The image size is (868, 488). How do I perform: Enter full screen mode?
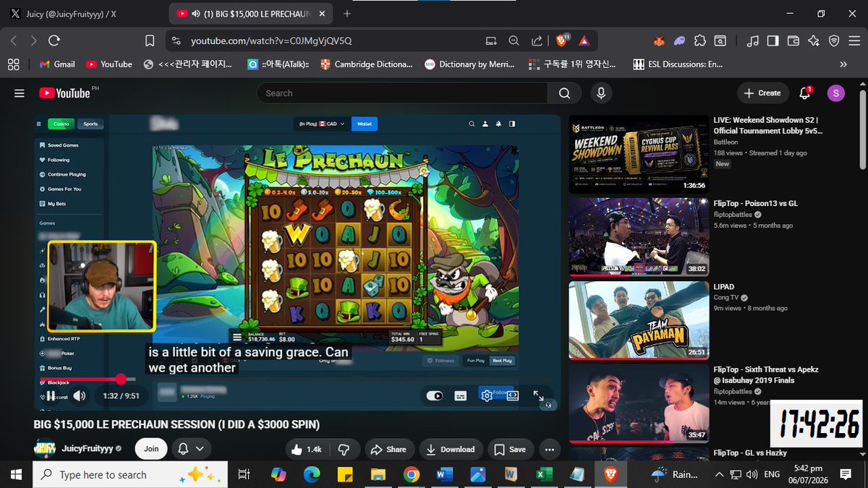point(539,395)
